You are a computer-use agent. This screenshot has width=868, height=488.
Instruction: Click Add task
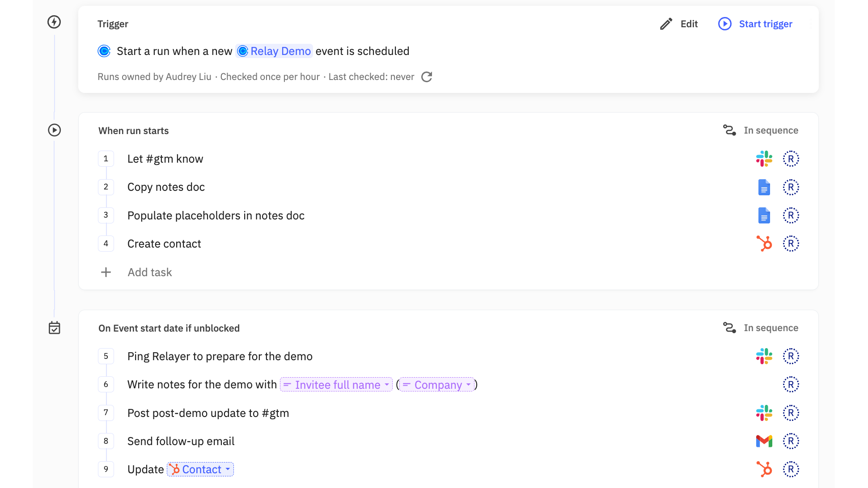[149, 272]
